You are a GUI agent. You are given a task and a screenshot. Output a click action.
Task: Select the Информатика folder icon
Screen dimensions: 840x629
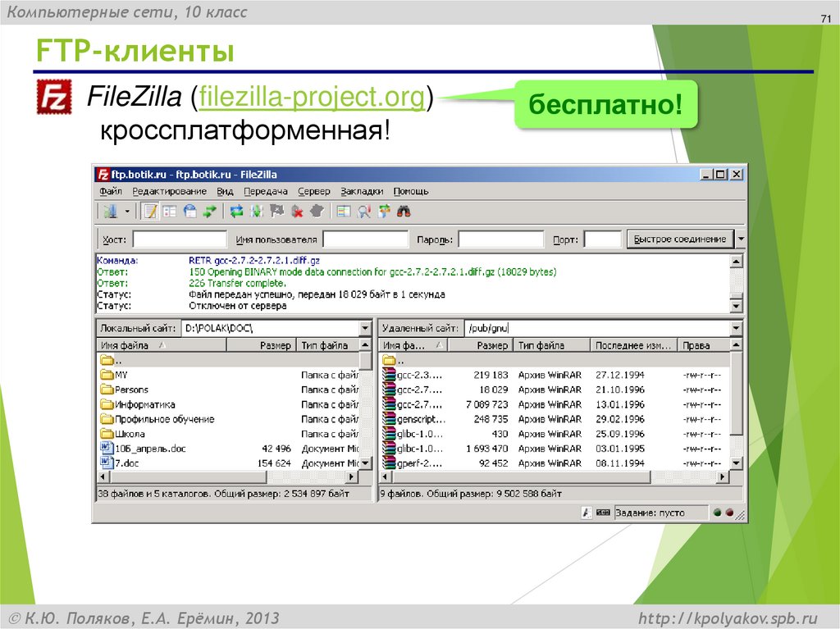(x=107, y=404)
